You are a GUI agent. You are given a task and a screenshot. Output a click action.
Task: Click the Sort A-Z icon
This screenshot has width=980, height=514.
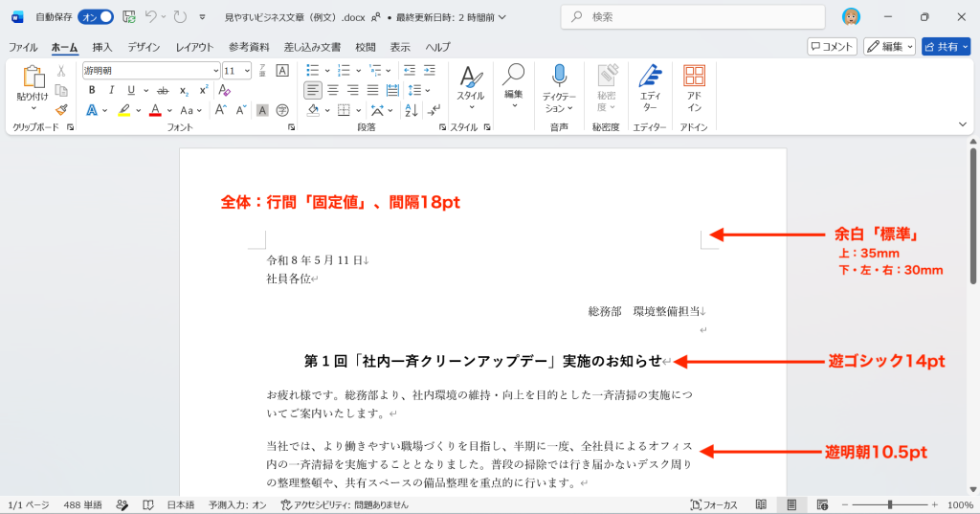pos(412,111)
